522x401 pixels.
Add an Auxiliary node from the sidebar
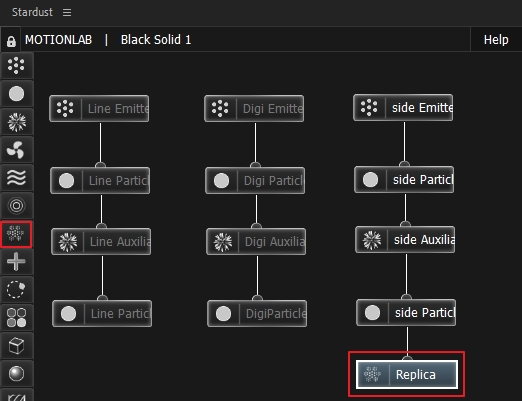click(16, 122)
